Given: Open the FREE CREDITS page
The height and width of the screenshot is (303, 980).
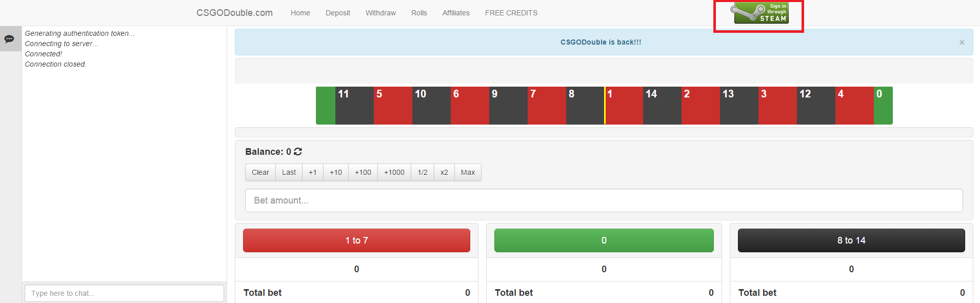Looking at the screenshot, I should click(511, 13).
